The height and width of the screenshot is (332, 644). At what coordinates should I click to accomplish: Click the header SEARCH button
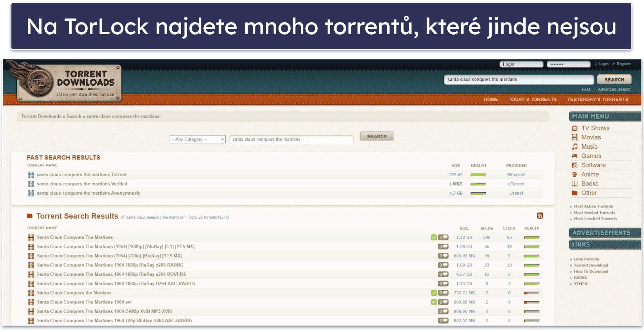click(x=614, y=80)
